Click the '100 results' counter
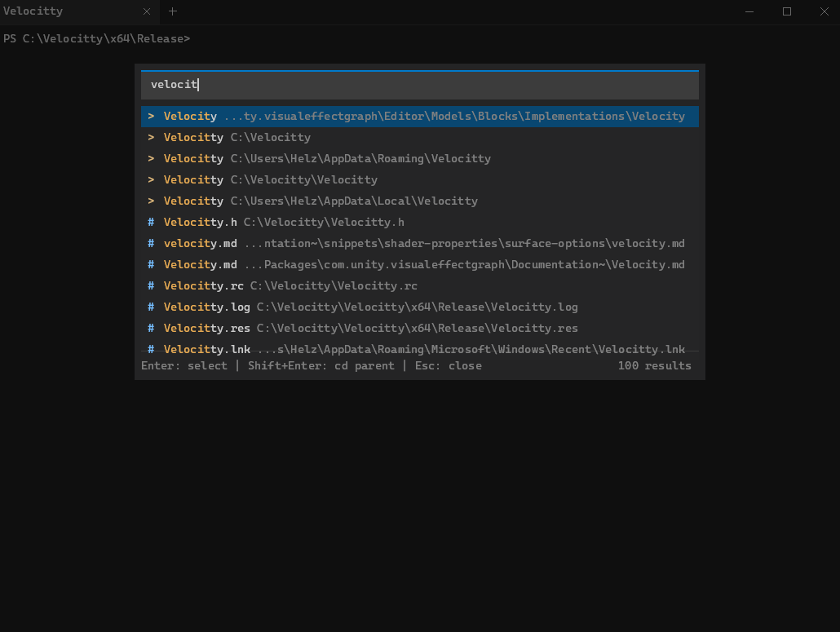Screen dimensions: 840x632 654,365
